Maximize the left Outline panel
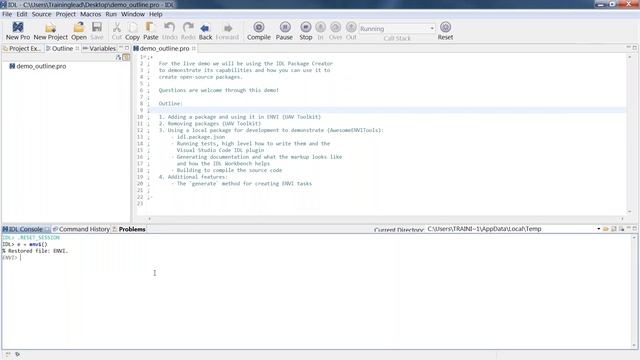The height and width of the screenshot is (360, 640). [127, 48]
